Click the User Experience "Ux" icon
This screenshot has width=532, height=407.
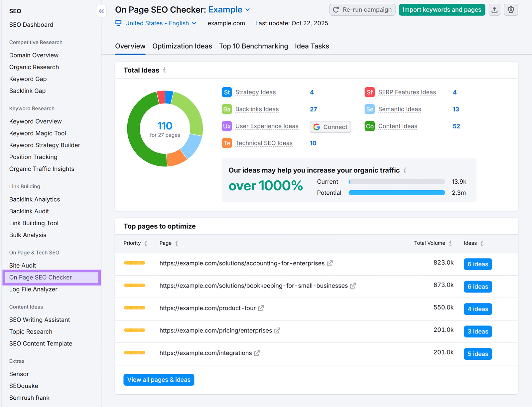pyautogui.click(x=226, y=126)
